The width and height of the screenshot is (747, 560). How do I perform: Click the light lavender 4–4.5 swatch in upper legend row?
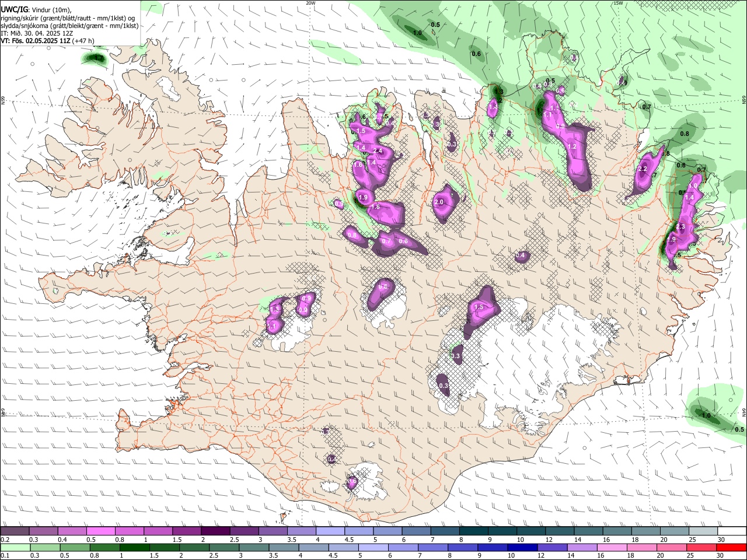tap(330, 531)
